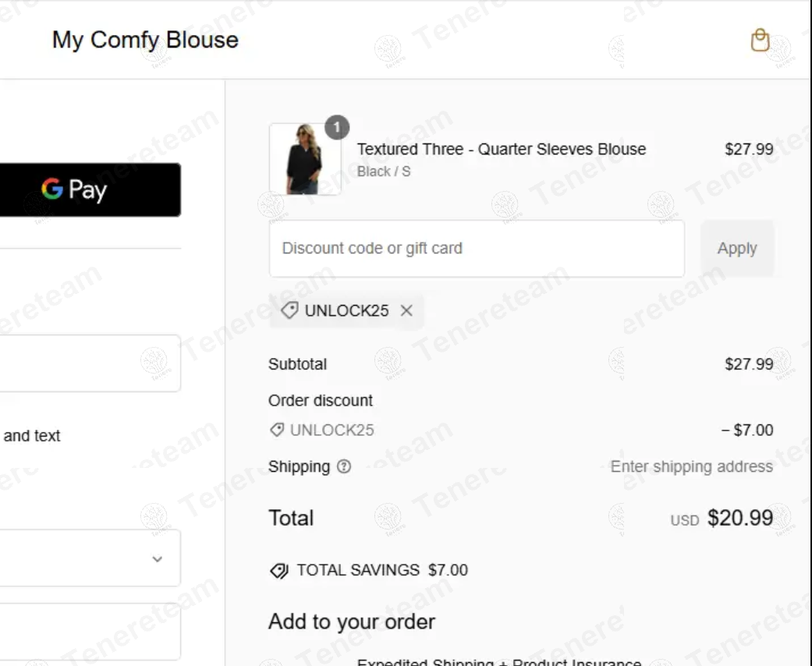Select the My Comfy Blouse store title

144,40
